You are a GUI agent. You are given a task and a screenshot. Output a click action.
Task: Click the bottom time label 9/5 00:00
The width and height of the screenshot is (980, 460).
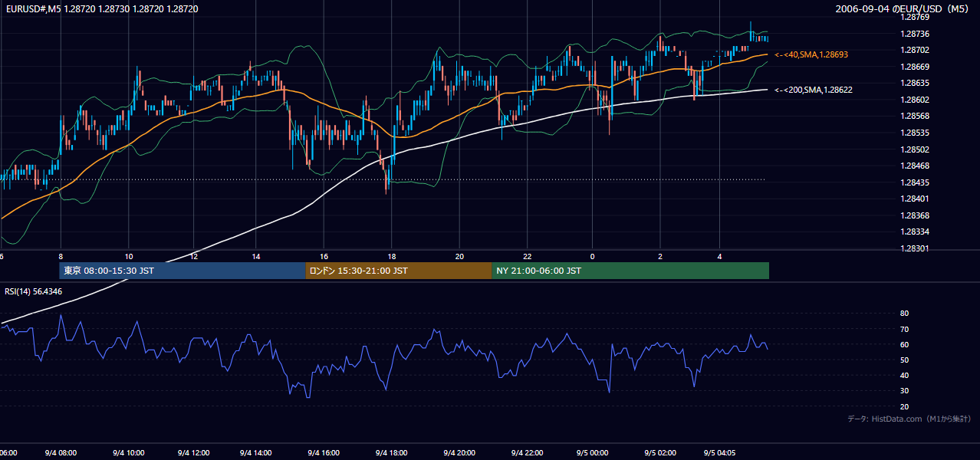pyautogui.click(x=591, y=453)
